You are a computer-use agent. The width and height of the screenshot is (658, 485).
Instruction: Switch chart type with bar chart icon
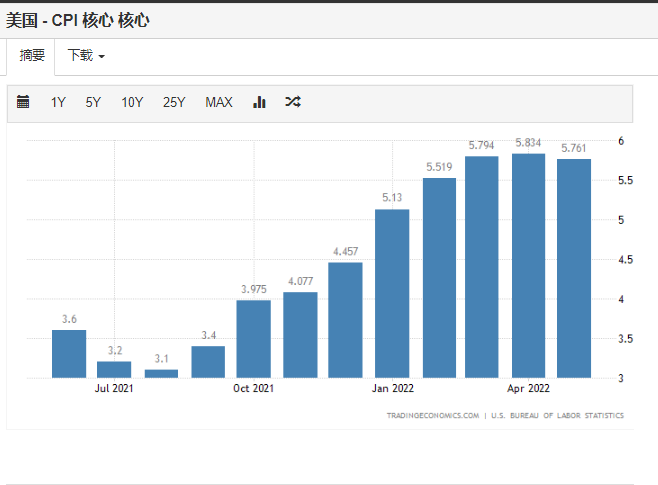[x=259, y=102]
